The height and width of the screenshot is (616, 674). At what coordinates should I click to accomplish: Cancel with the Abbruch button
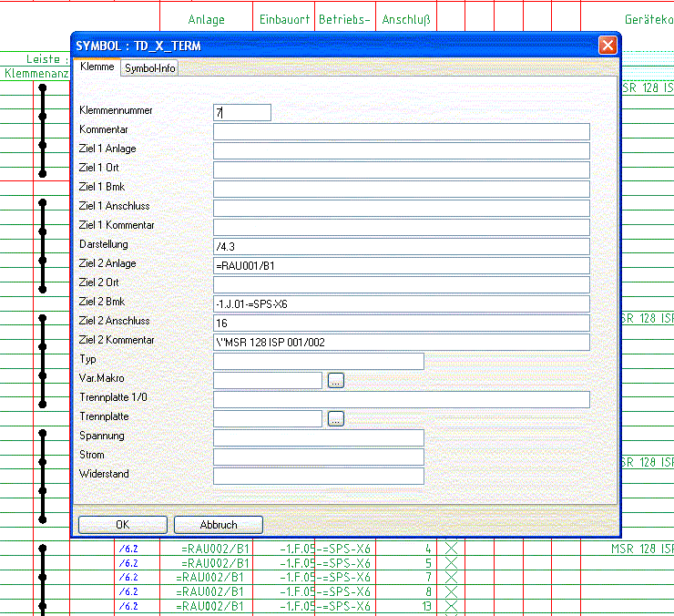click(219, 525)
